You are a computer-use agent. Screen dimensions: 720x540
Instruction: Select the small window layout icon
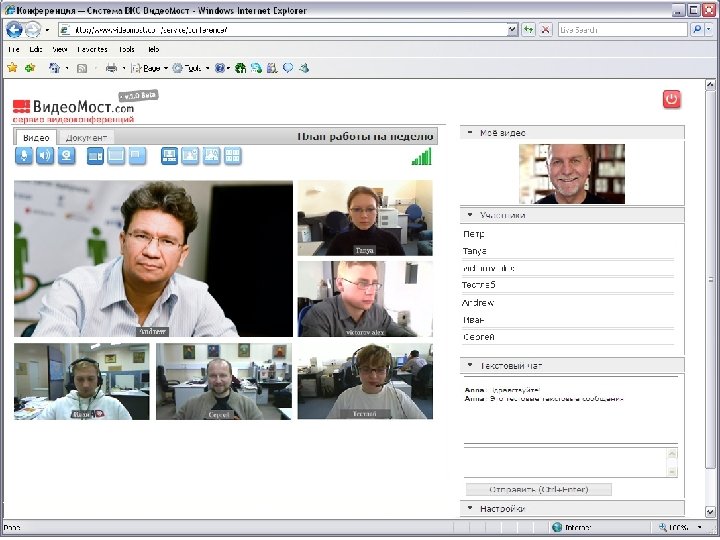click(137, 156)
